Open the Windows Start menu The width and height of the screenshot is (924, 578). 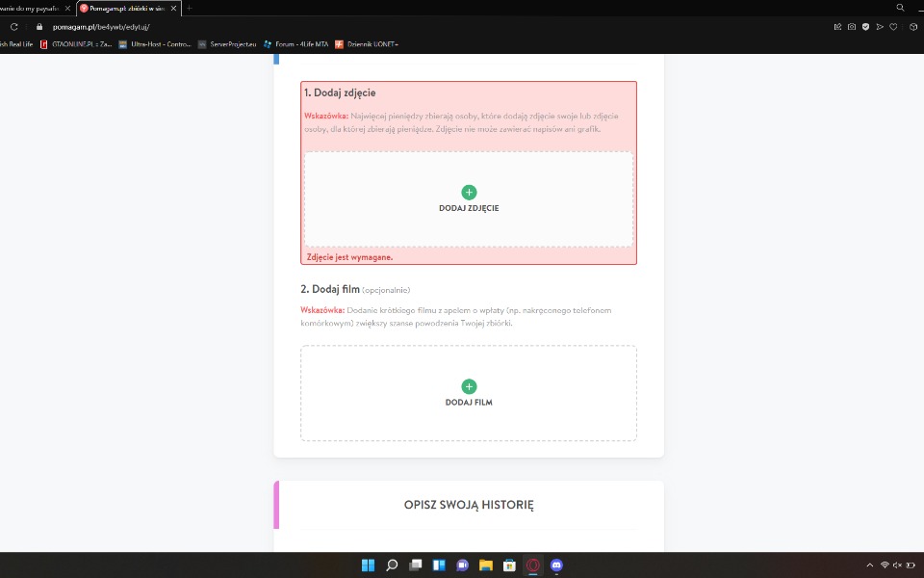(368, 565)
